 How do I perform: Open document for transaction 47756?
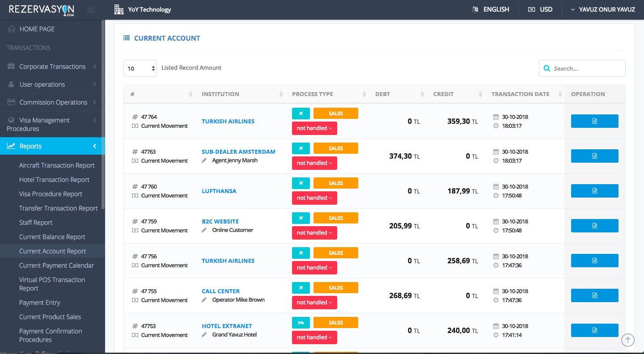[595, 261]
